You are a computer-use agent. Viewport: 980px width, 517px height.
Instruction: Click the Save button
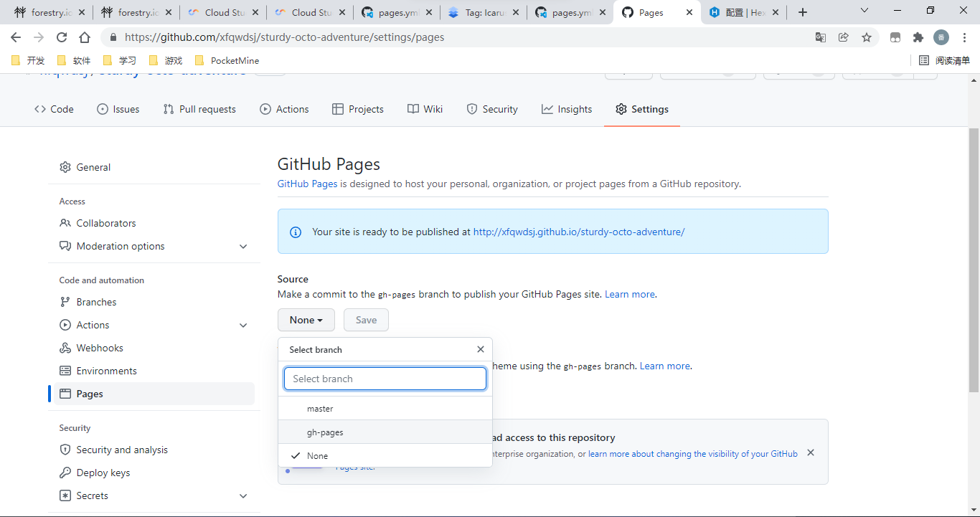(366, 320)
